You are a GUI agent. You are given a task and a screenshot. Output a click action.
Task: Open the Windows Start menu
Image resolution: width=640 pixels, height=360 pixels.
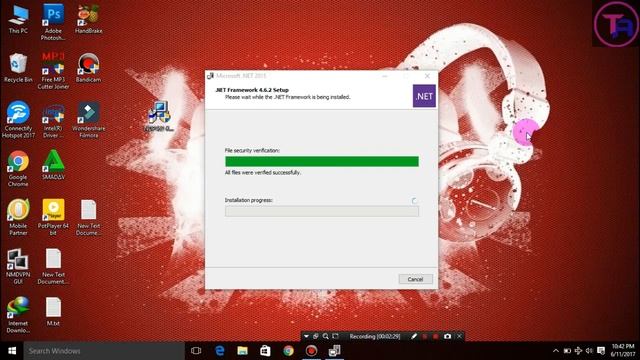12,351
